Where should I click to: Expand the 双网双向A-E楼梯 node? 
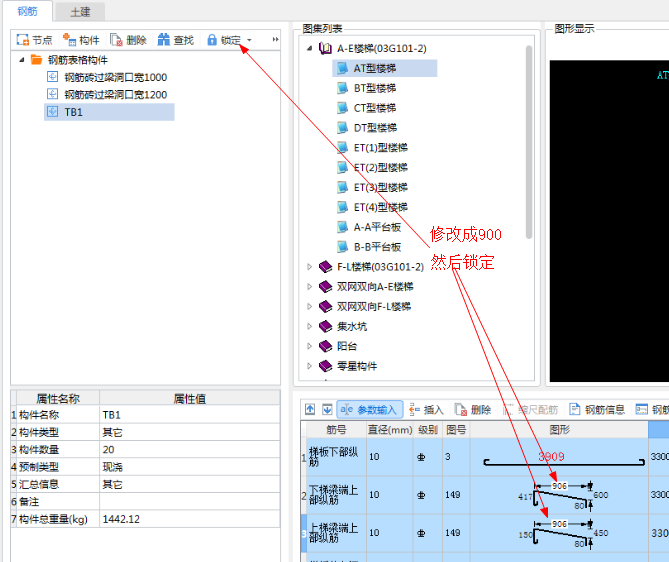tap(310, 287)
